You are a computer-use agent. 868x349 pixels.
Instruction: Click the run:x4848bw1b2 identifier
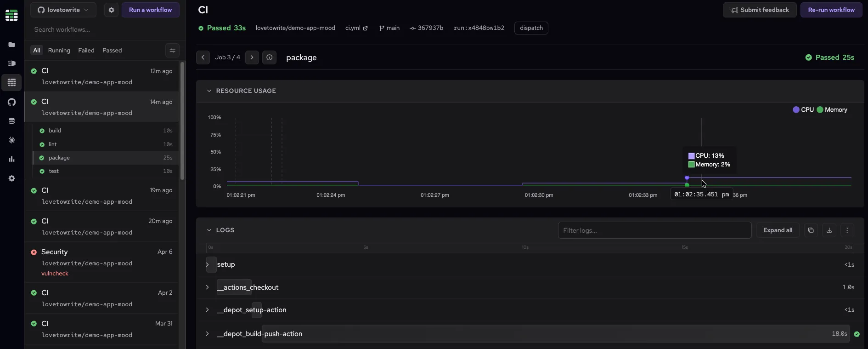(x=479, y=28)
